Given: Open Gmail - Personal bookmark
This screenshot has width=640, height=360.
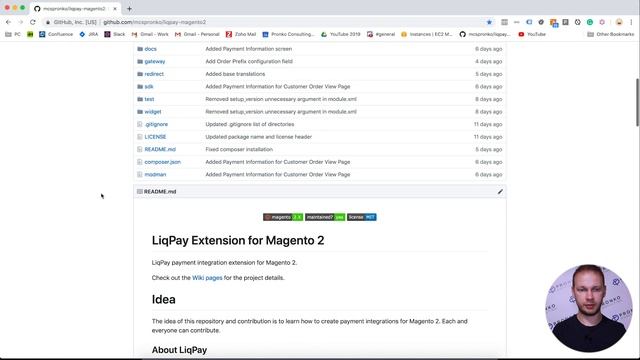Looking at the screenshot, I should pos(197,35).
